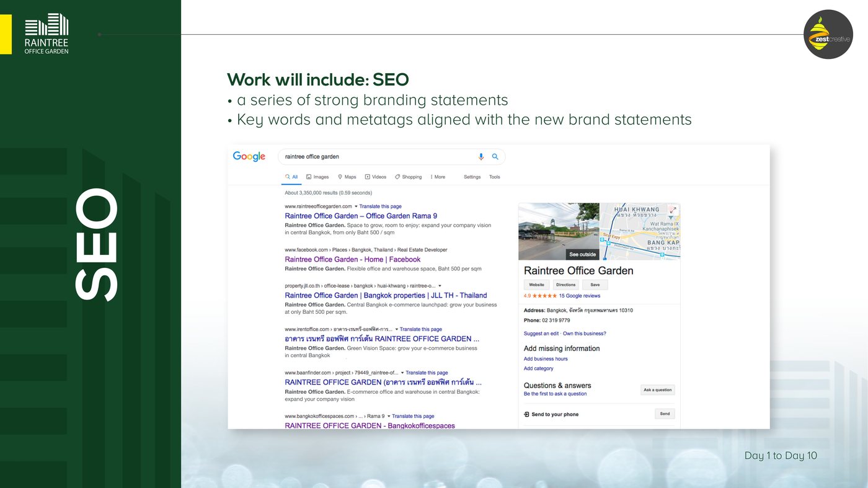The height and width of the screenshot is (488, 868).
Task: Expand the map with the fullscreen icon
Action: (673, 210)
